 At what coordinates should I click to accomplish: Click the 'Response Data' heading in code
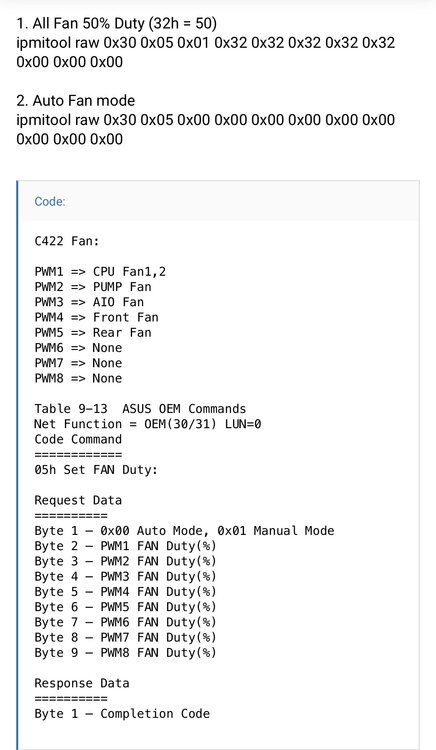[82, 683]
